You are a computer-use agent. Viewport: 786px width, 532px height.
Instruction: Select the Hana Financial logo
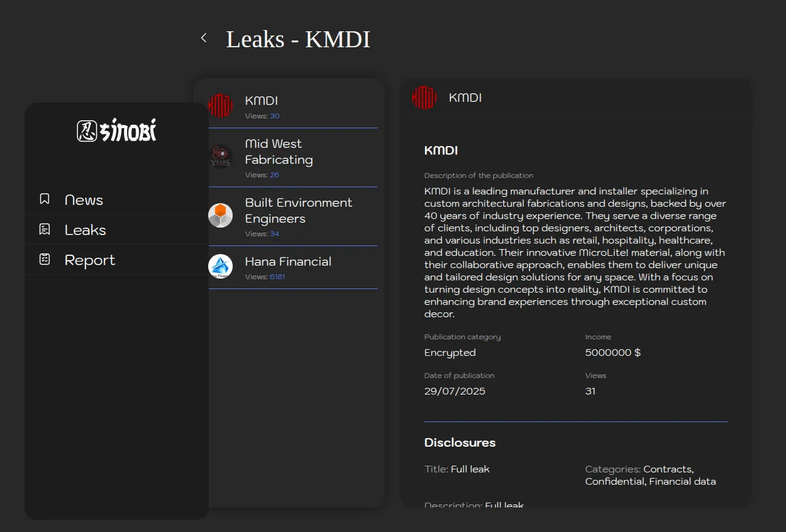(x=220, y=266)
